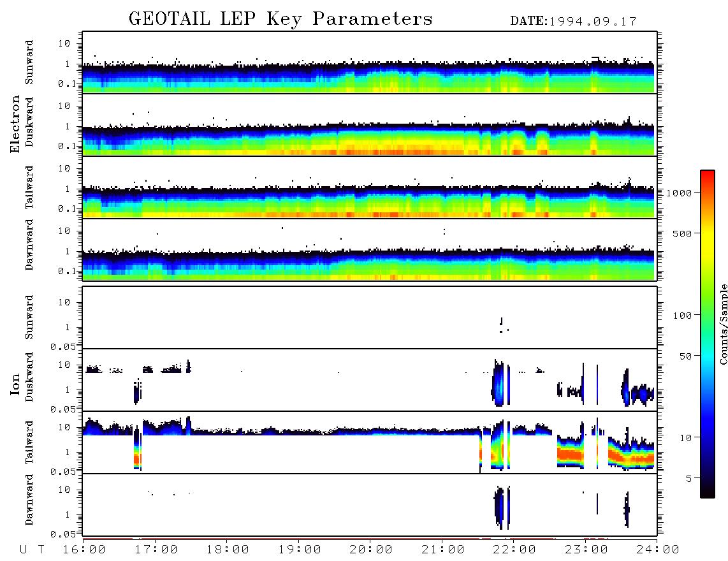Screen dimensions: 728x561
Task: Click the 'Dawnward' label of the Ion group
Action: (x=29, y=500)
